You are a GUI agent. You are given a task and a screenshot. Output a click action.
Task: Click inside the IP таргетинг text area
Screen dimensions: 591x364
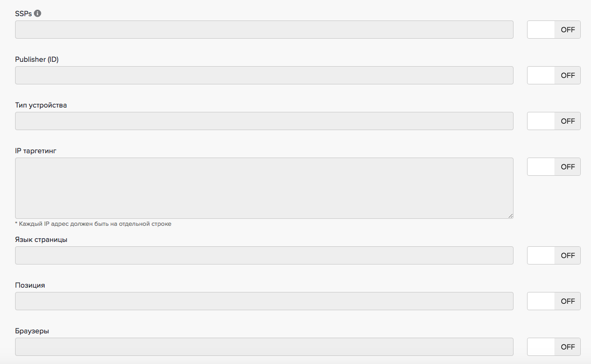click(x=264, y=188)
